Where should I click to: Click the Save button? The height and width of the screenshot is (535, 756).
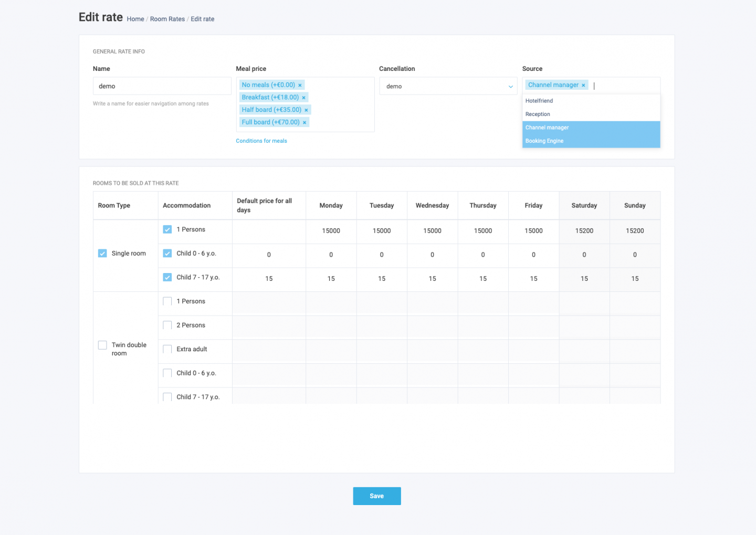377,496
